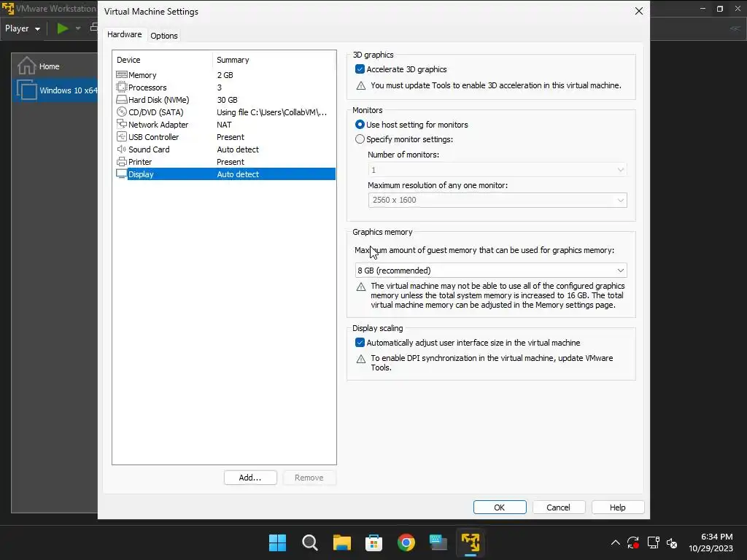Click the network status tray icon
Image resolution: width=747 pixels, height=560 pixels.
click(653, 542)
